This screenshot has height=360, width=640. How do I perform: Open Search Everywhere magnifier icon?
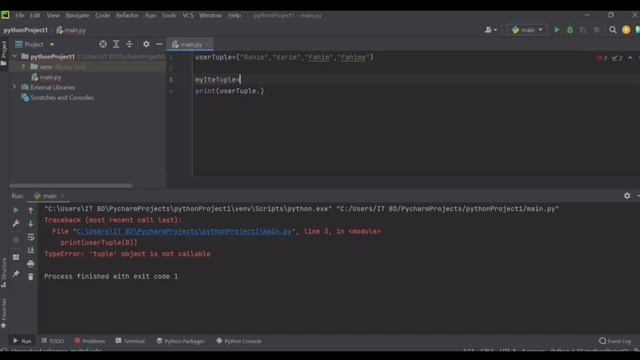[613, 30]
